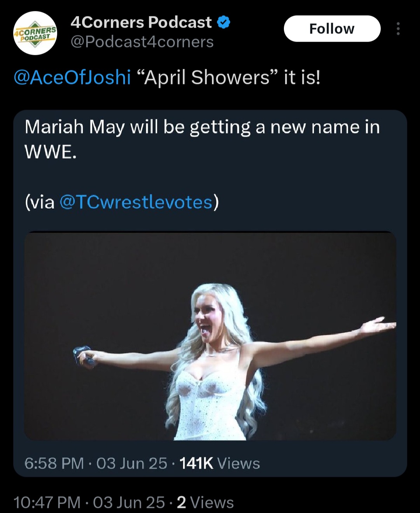Click the quoted post's 6:58 PM timestamp
Image resolution: width=420 pixels, height=513 pixels.
point(54,463)
